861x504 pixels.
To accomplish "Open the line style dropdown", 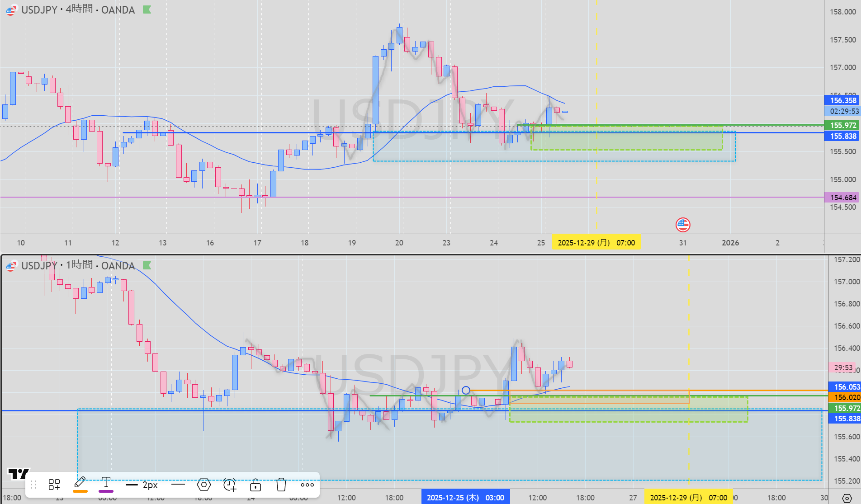I will (178, 485).
